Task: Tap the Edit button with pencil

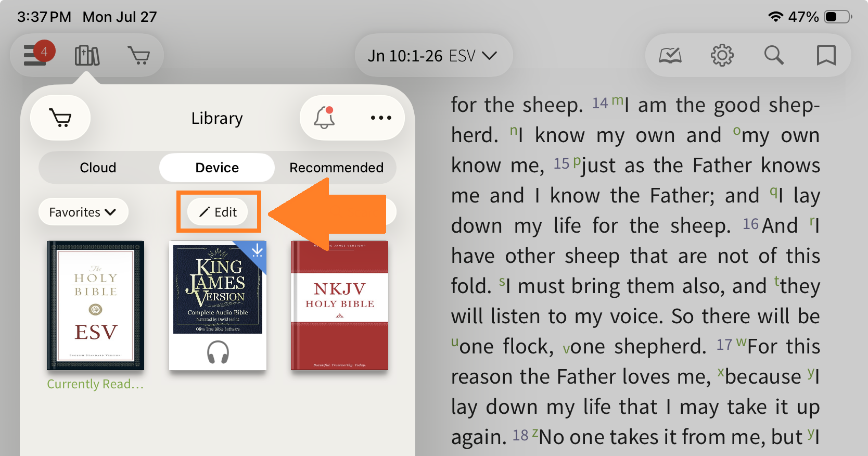Action: 218,212
